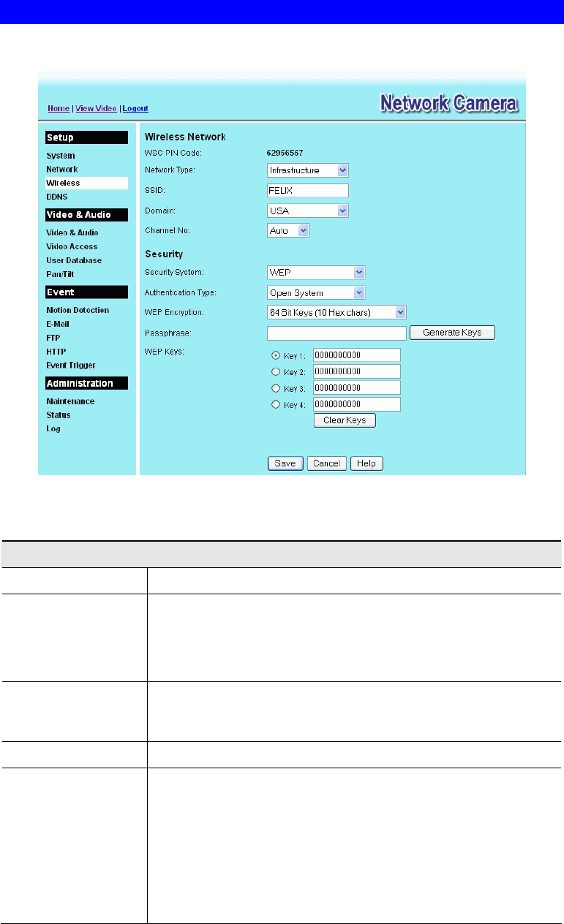The image size is (564, 924).
Task: Open HTTP event settings
Action: (x=56, y=352)
